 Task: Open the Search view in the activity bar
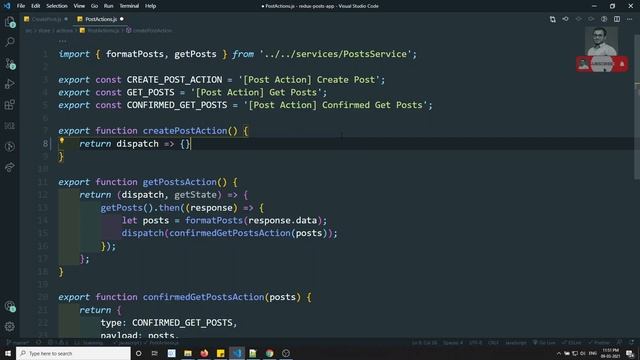10,42
